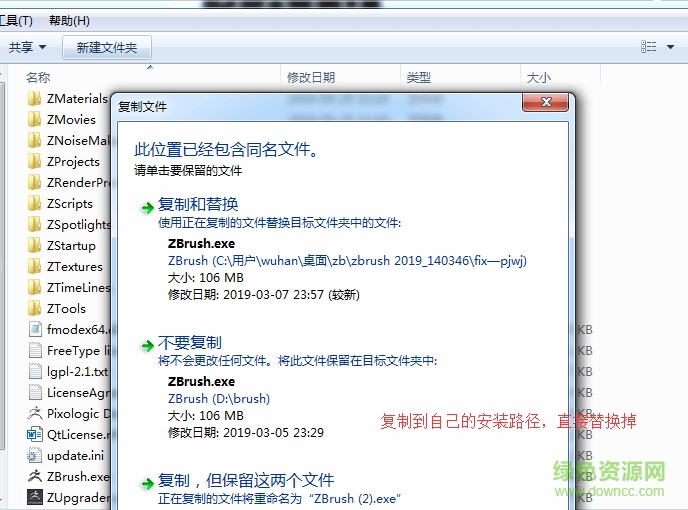This screenshot has height=510, width=688.
Task: Click the ZNoiseMaker folder icon
Action: (34, 140)
